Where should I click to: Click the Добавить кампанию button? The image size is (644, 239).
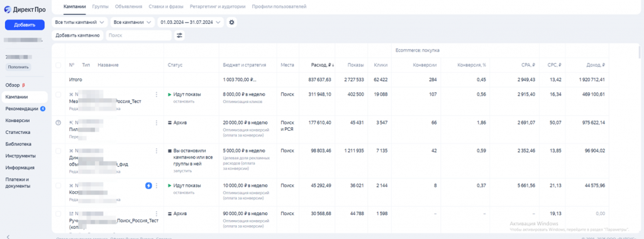click(x=77, y=36)
